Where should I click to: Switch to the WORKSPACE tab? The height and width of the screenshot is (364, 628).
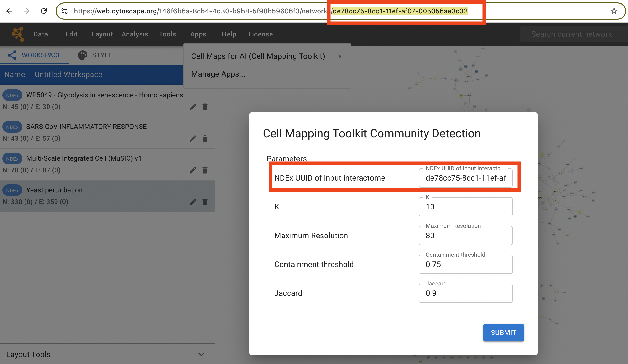pyautogui.click(x=35, y=55)
